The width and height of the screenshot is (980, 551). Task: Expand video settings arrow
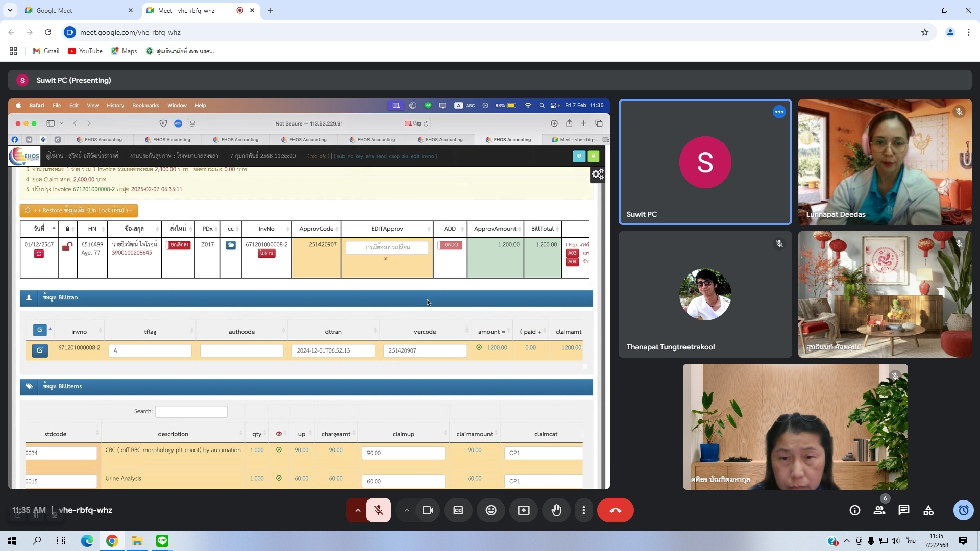pos(407,510)
